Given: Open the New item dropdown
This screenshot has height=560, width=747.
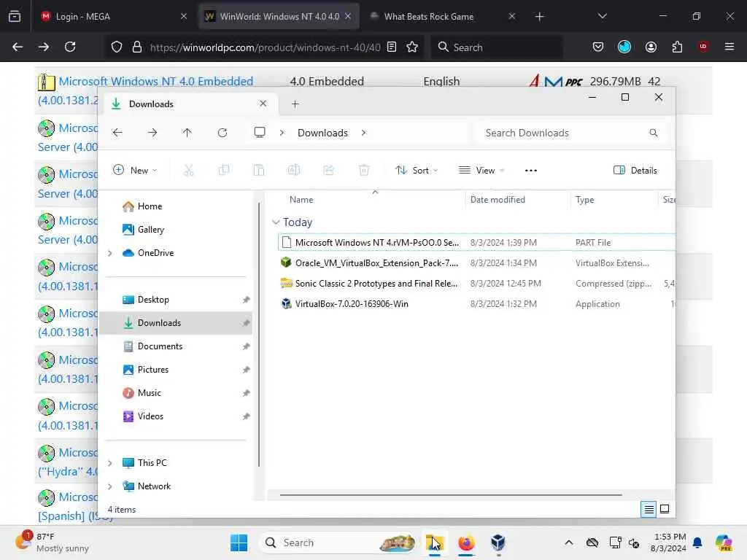Looking at the screenshot, I should [135, 170].
